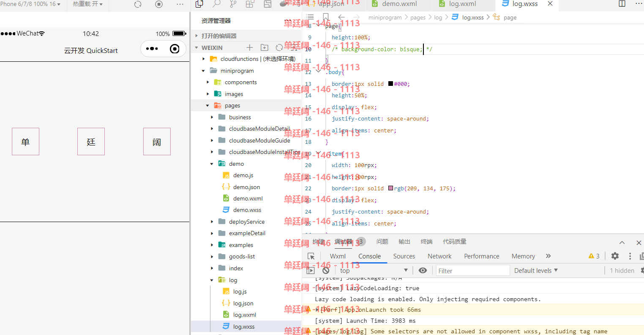Open the Search magnifier in activity bar
The image size is (644, 335).
tap(216, 4)
